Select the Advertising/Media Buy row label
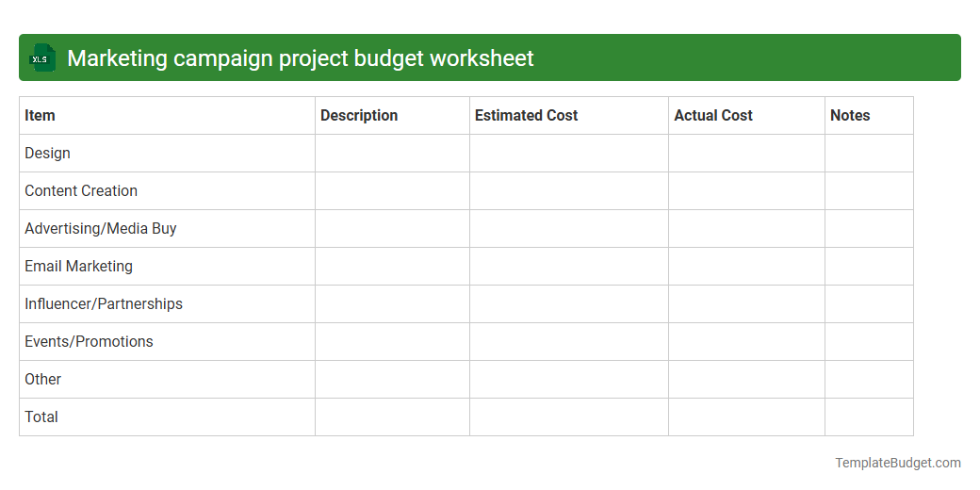Viewport: 980px width, 490px height. coord(101,229)
